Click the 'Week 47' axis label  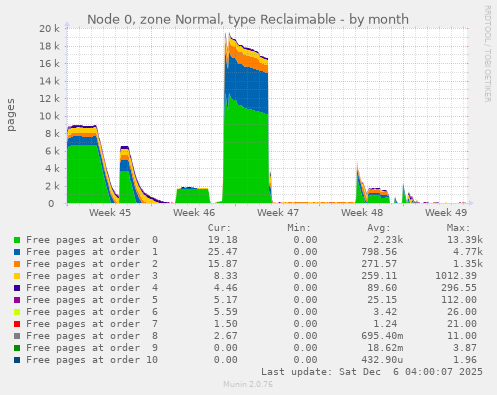(x=278, y=212)
